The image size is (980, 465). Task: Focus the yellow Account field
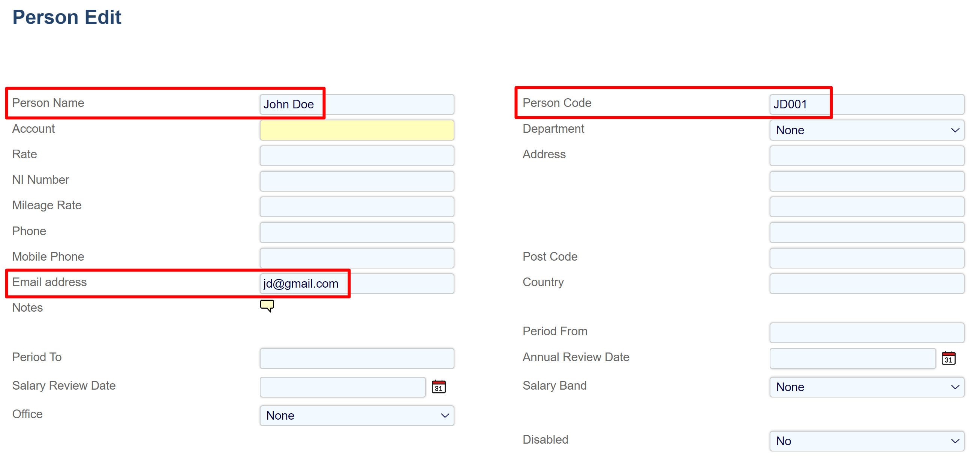(357, 130)
